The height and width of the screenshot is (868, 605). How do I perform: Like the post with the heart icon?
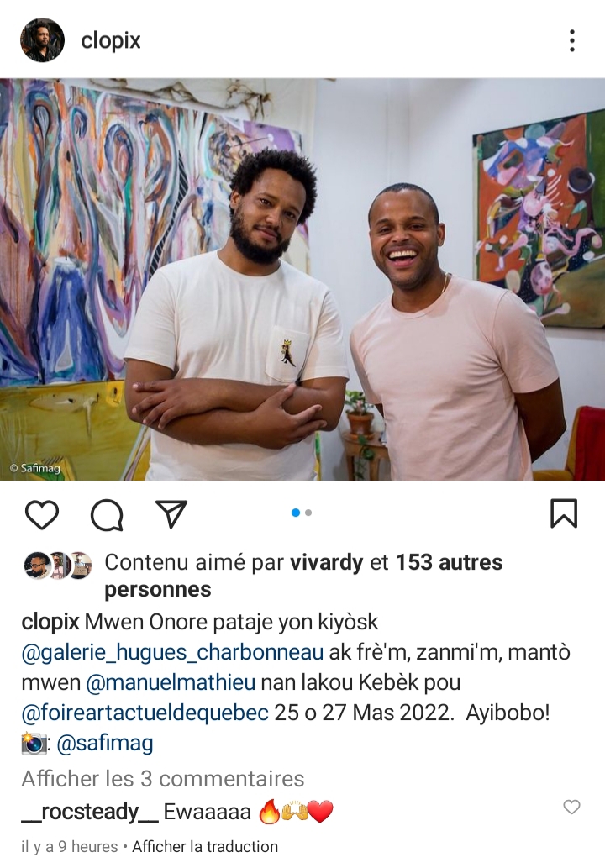click(x=42, y=514)
